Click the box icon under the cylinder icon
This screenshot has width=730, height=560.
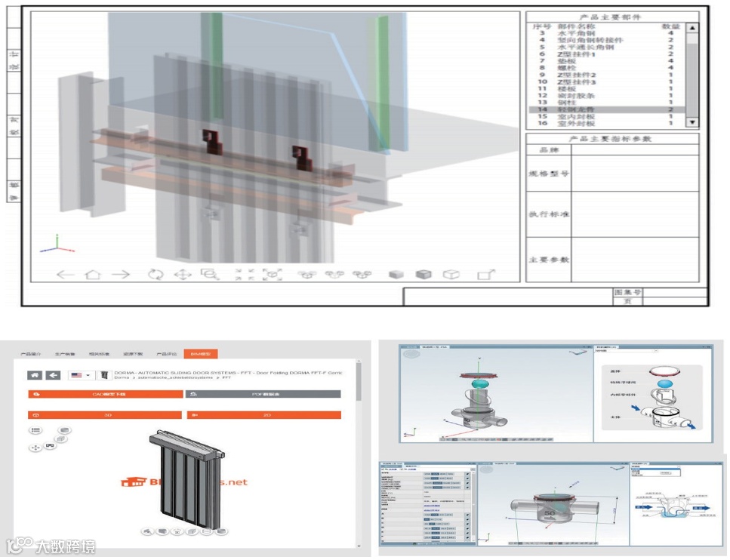point(61,439)
